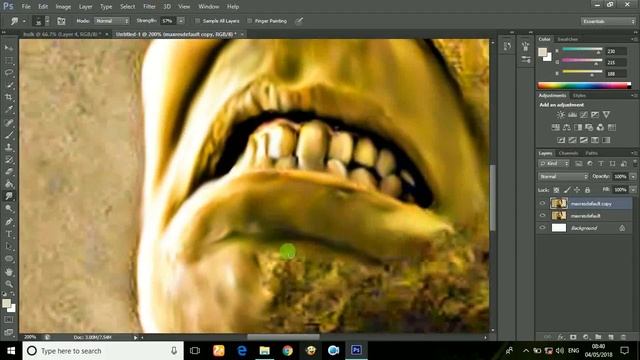Click the foreground color swatch in Color panel
This screenshot has height=360, width=640.
pyautogui.click(x=542, y=52)
